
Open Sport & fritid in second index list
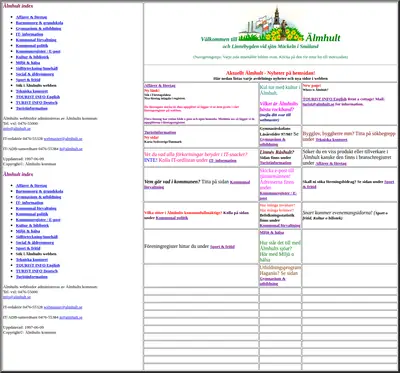[28, 248]
